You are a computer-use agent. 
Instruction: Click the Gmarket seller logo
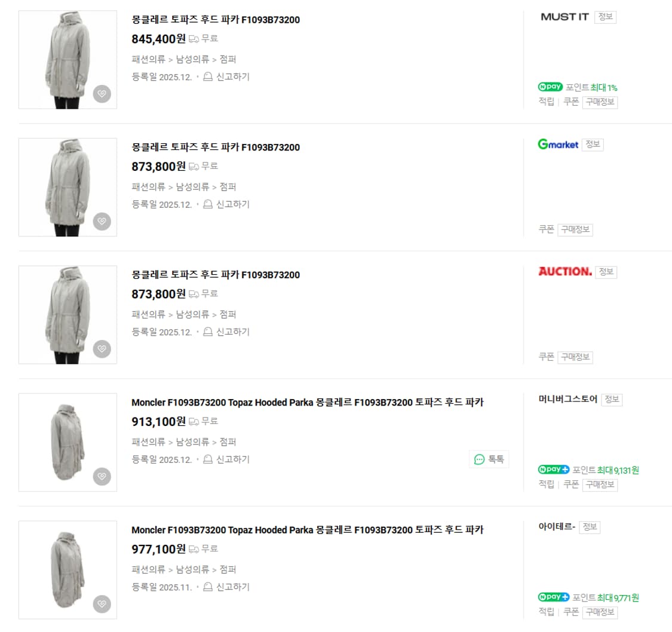(558, 145)
